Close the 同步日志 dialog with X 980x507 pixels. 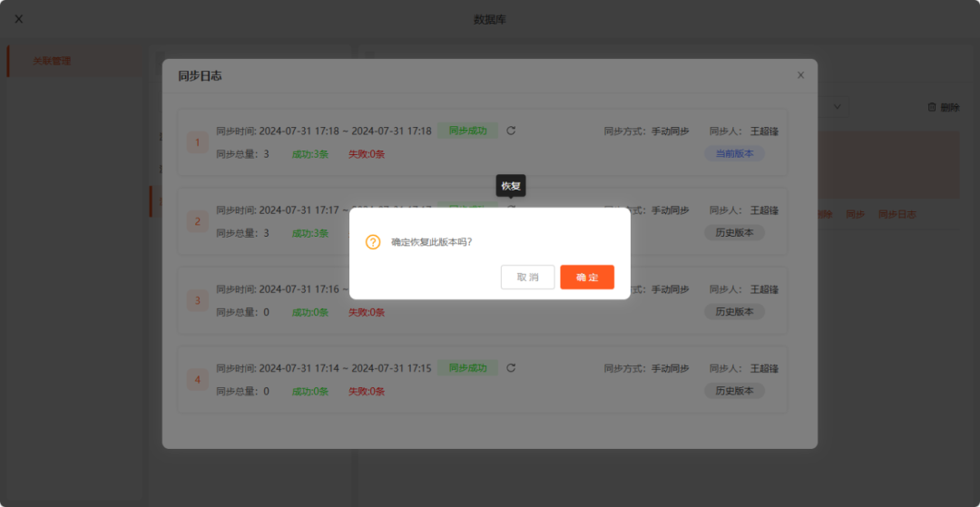tap(800, 75)
